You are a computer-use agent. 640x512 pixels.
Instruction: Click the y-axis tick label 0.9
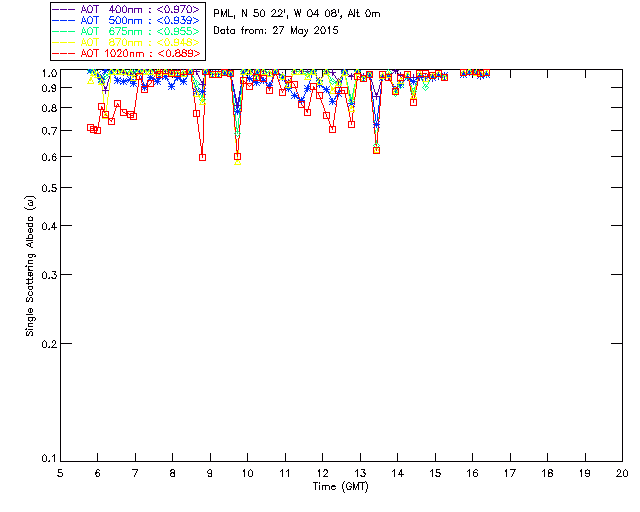click(49, 88)
